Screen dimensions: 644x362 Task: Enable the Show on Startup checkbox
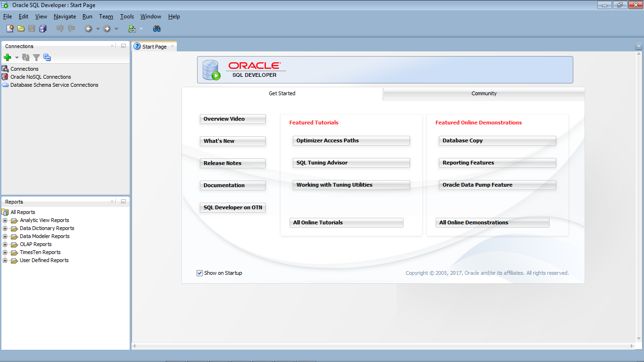point(199,273)
